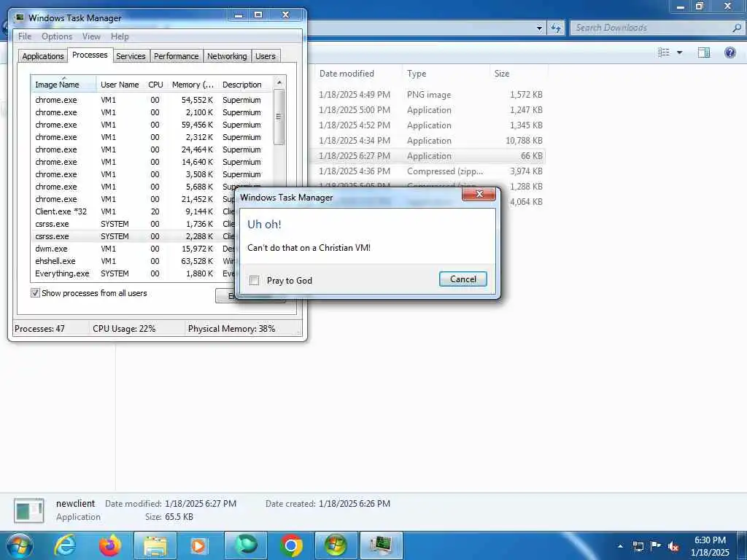The height and width of the screenshot is (560, 747).
Task: Click the network tray icon
Action: coord(638,546)
